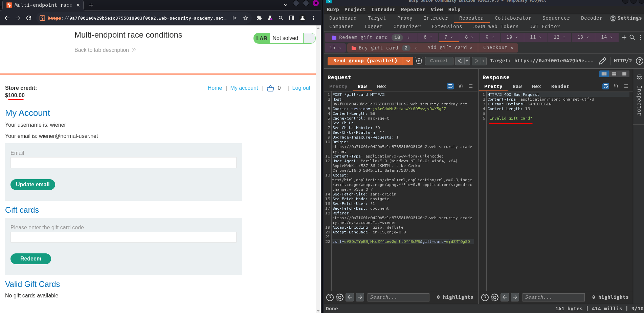Bookmark page with star icon
The width and height of the screenshot is (644, 313).
click(x=246, y=18)
